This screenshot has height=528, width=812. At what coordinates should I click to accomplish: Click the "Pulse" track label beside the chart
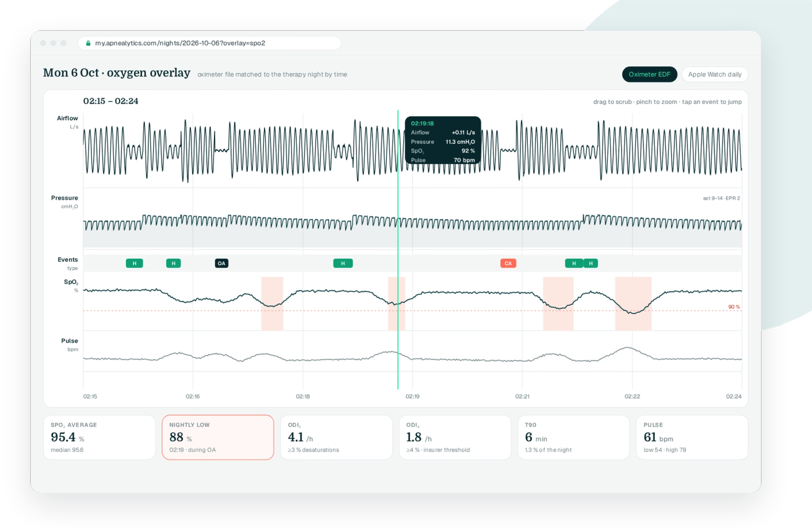tap(70, 341)
